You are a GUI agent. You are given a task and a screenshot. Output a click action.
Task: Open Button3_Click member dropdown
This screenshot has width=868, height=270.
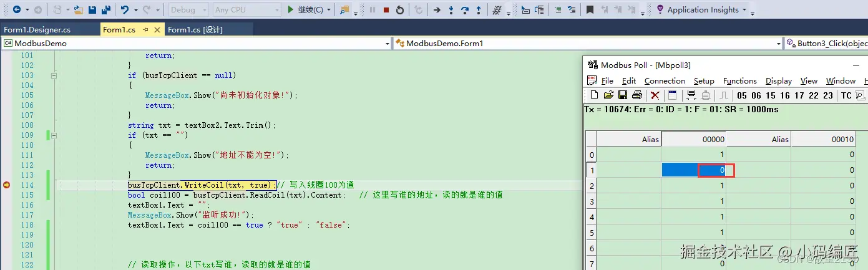tap(826, 44)
